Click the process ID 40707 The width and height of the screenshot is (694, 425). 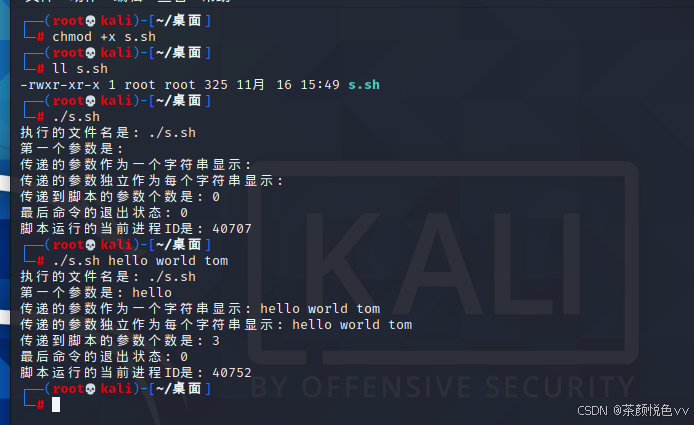tap(232, 229)
